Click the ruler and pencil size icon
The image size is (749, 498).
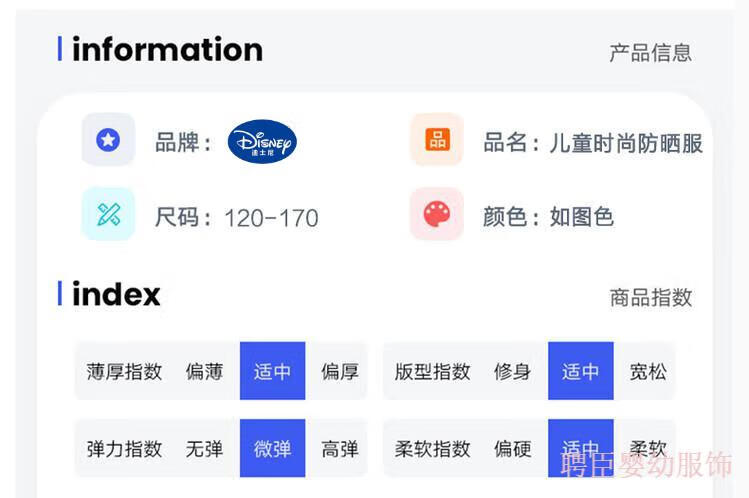point(108,214)
